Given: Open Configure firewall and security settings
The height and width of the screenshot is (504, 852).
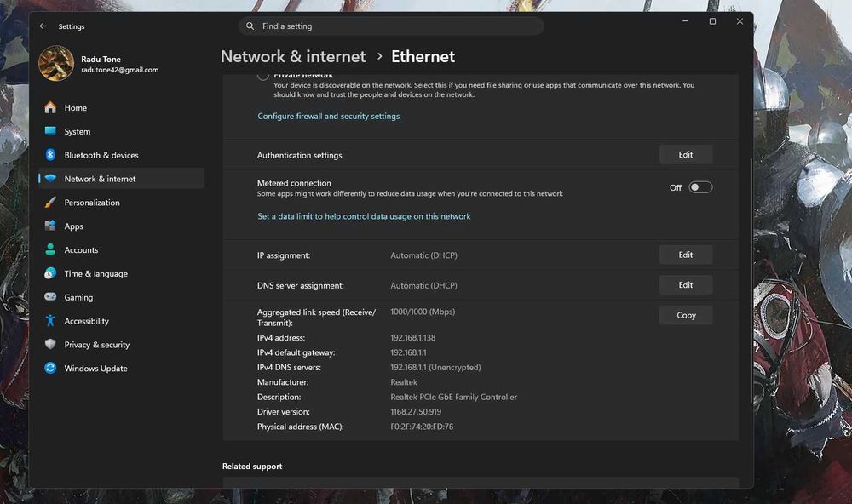Looking at the screenshot, I should 328,117.
